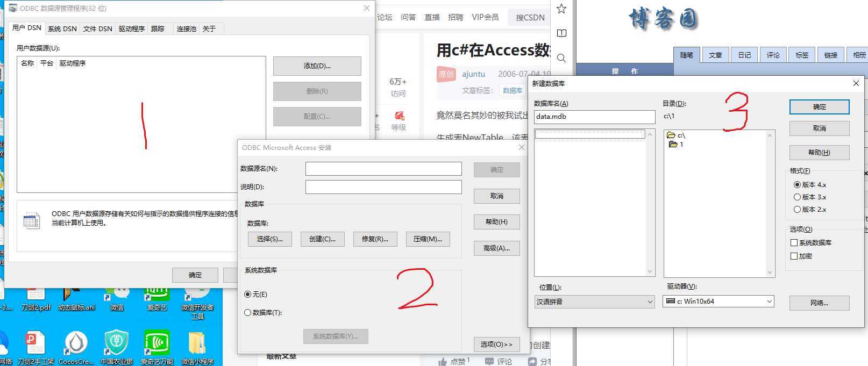Choose format 版本 2.x
The image size is (868, 366).
point(810,209)
